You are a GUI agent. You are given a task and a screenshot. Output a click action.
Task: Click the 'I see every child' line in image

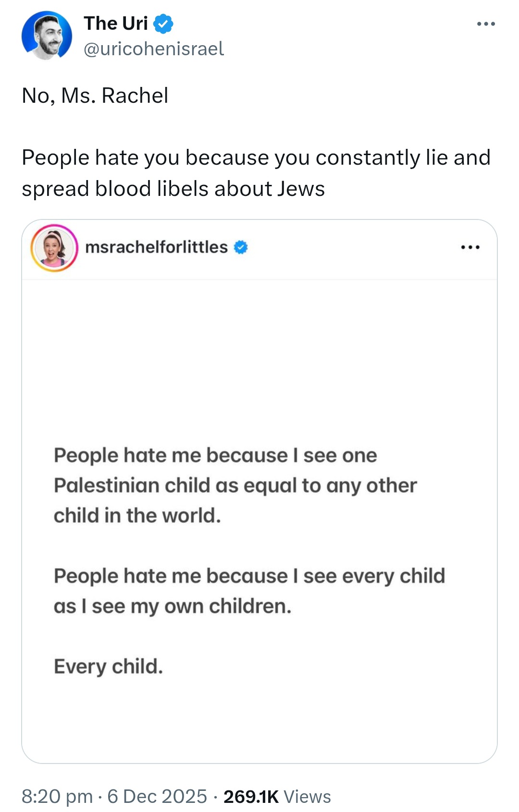[249, 576]
